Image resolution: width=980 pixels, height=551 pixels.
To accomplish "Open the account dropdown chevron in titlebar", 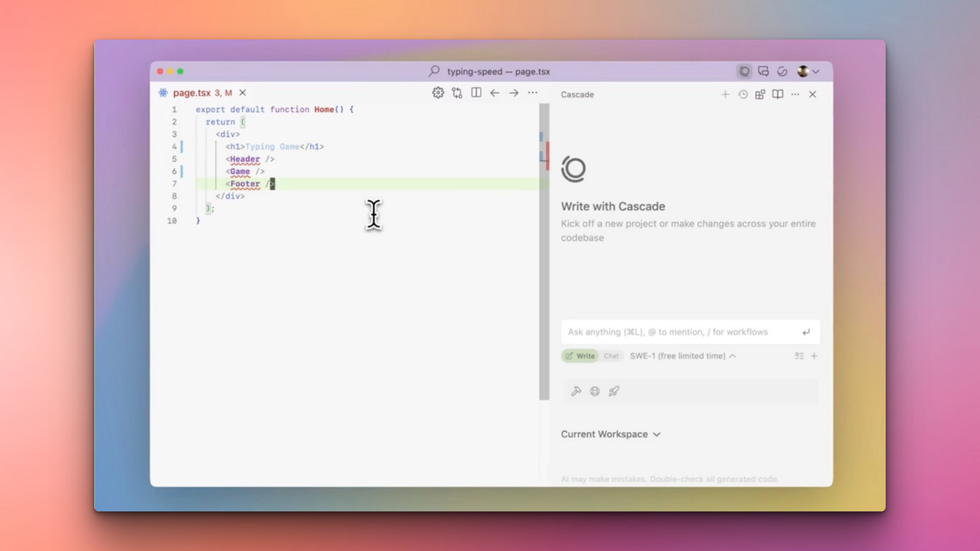I will (816, 71).
